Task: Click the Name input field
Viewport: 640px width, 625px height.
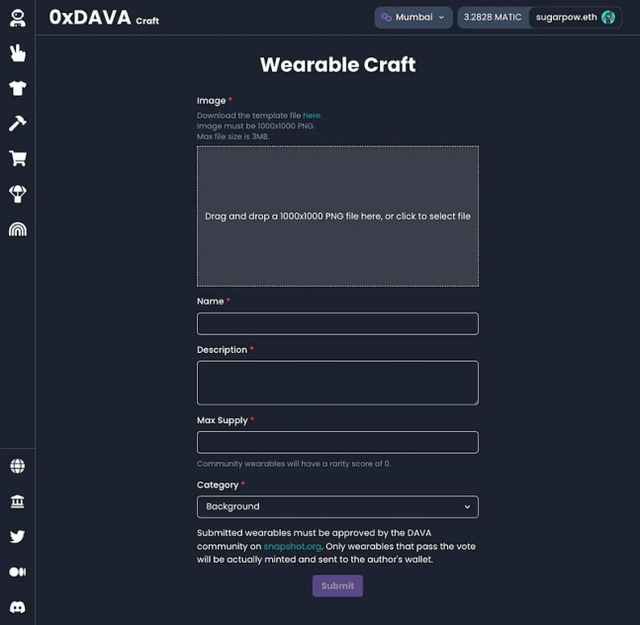Action: 337,324
